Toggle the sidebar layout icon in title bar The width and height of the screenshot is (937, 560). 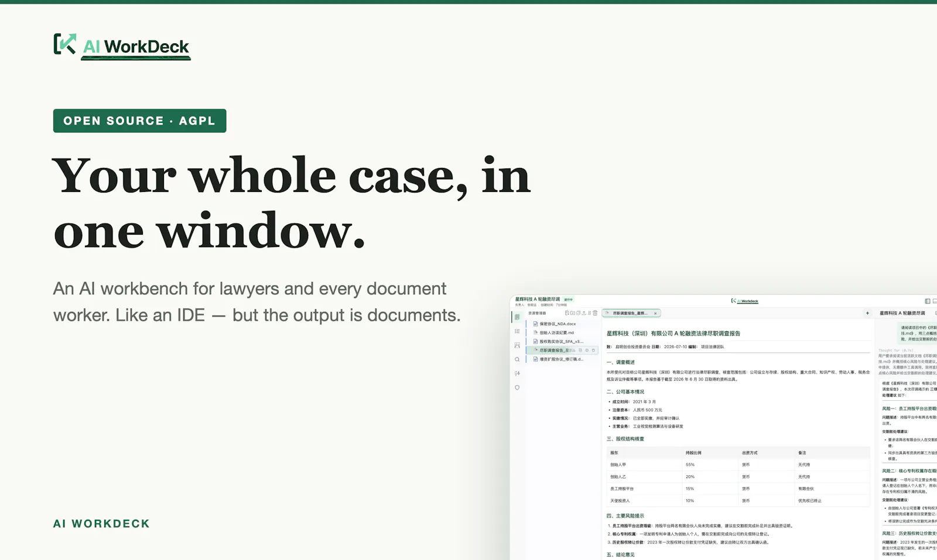tap(928, 301)
